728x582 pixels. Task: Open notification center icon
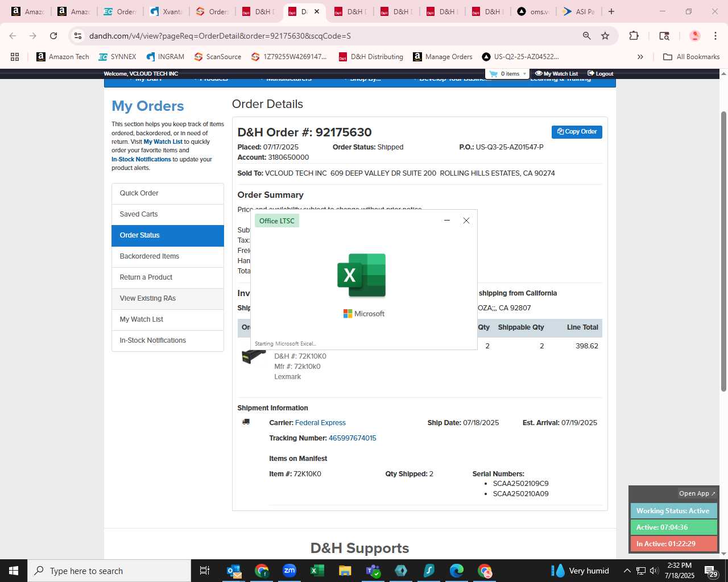[x=711, y=571]
